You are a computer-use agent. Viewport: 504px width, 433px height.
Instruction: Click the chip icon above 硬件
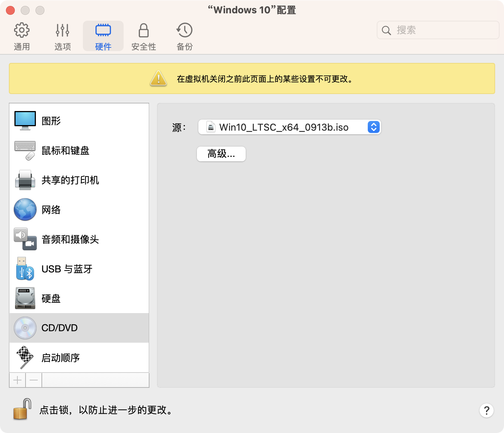pyautogui.click(x=103, y=30)
